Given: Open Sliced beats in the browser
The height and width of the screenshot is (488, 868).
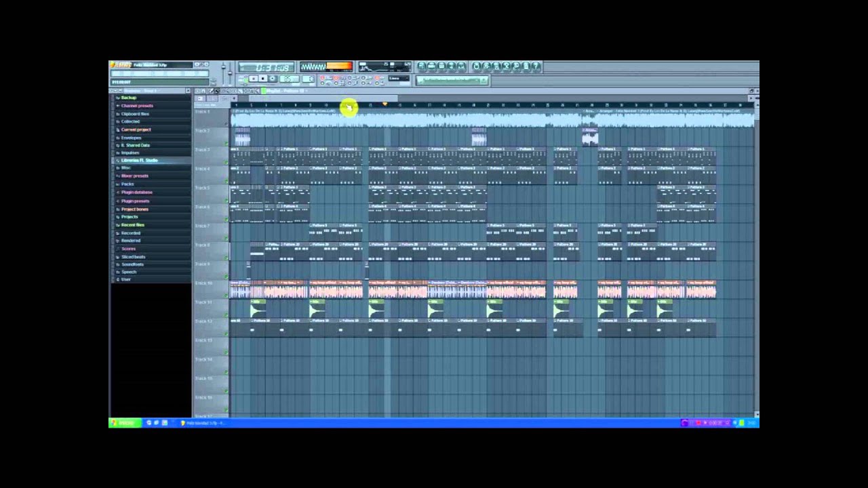Looking at the screenshot, I should [133, 257].
